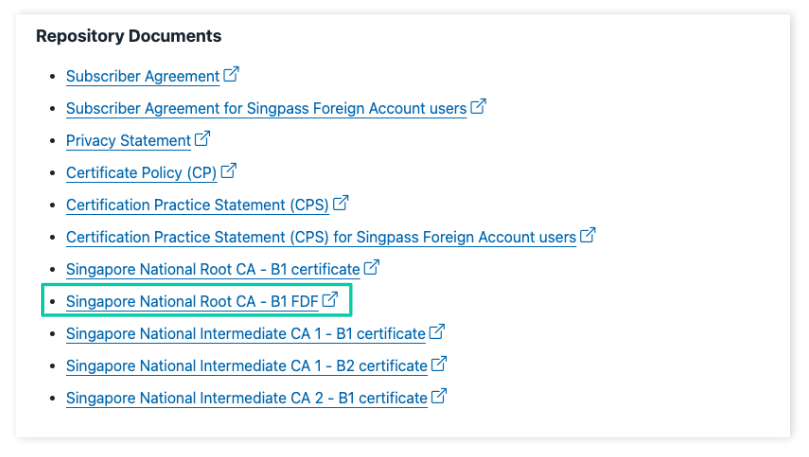The width and height of the screenshot is (809, 457).
Task: Open Singapore National Root CA - B1 FDF
Action: point(192,301)
